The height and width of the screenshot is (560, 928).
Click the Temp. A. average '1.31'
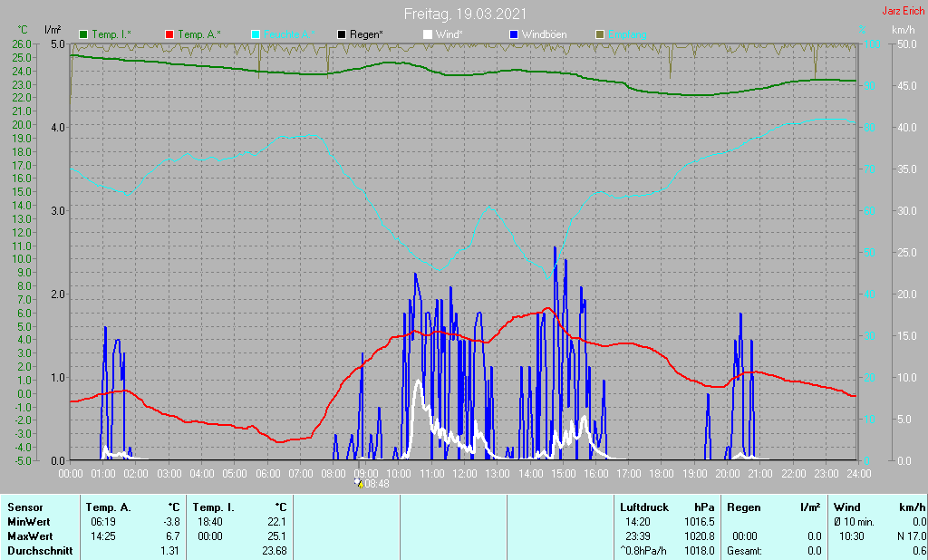pos(169,551)
